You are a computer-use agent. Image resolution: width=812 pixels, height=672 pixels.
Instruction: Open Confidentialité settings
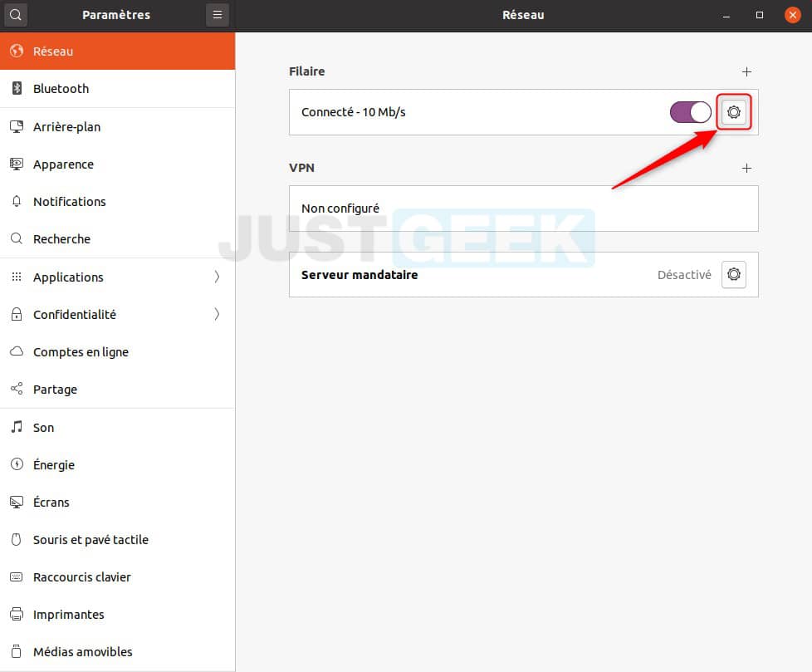118,314
